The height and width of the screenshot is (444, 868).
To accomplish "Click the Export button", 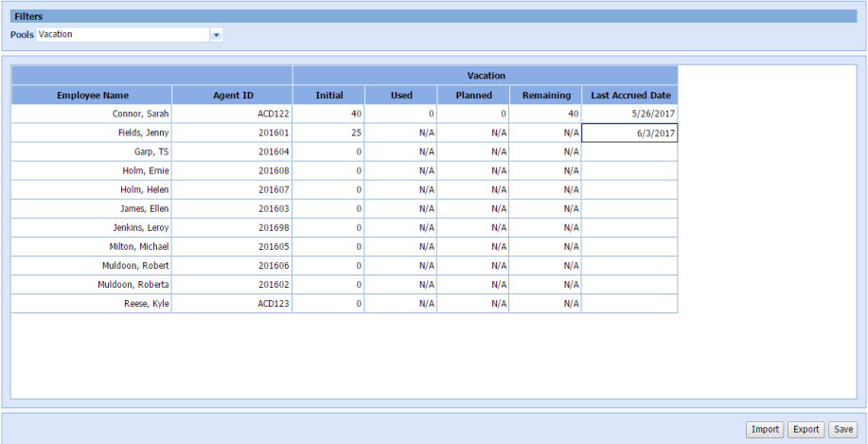I will click(806, 429).
